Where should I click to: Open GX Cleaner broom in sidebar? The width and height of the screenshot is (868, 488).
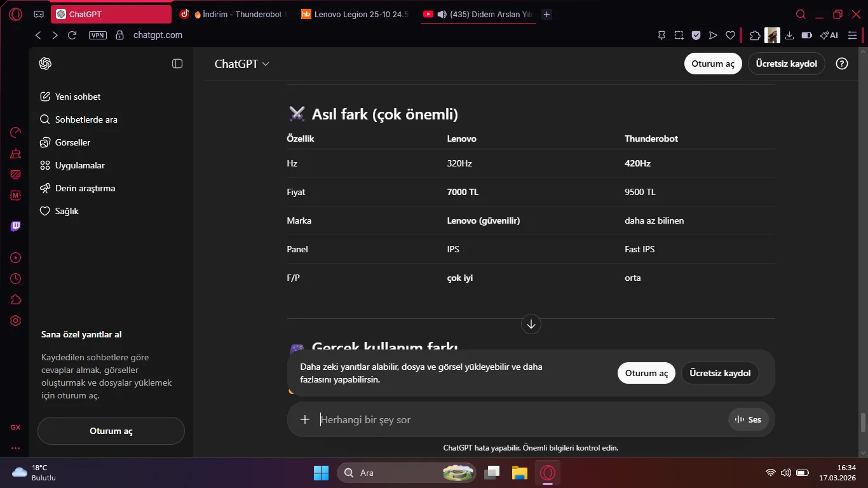click(x=16, y=153)
